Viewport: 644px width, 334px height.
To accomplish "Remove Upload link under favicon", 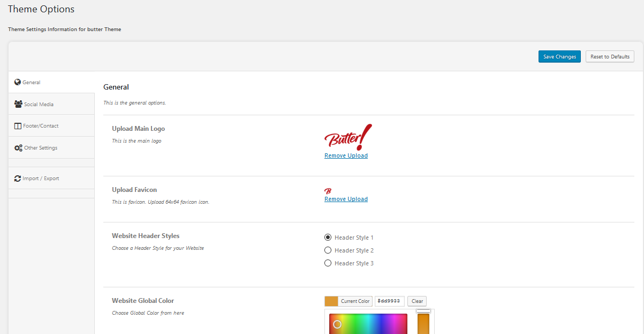I will point(346,199).
